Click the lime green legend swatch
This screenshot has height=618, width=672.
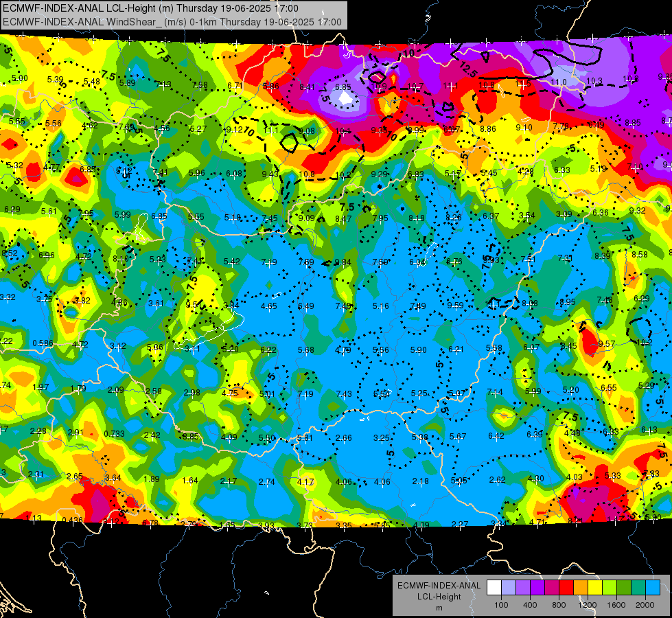tap(610, 588)
